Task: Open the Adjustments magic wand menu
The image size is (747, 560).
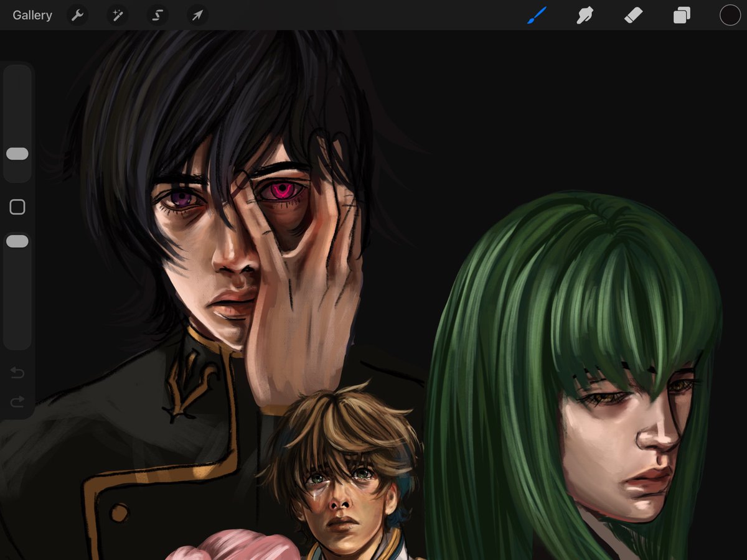Action: [x=117, y=15]
